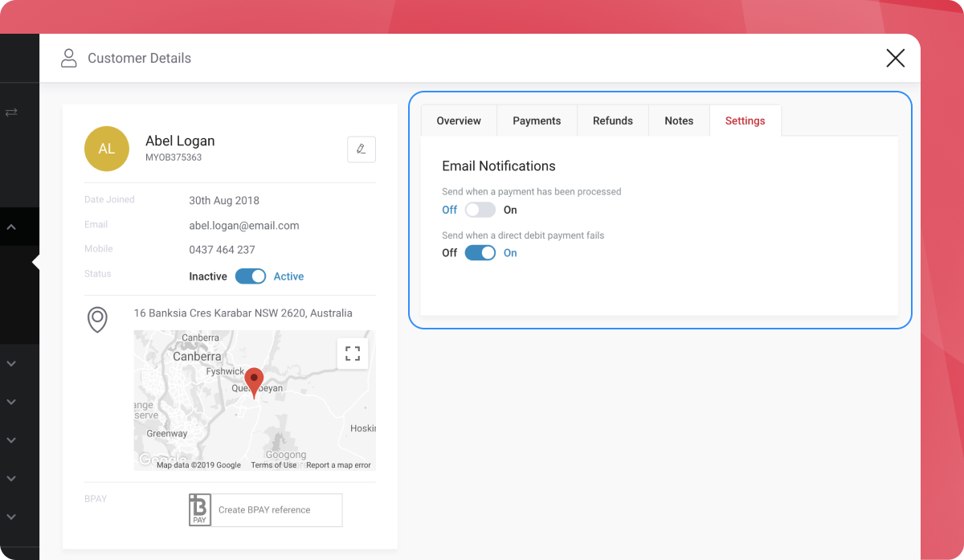Go to the Refunds tab

click(613, 121)
